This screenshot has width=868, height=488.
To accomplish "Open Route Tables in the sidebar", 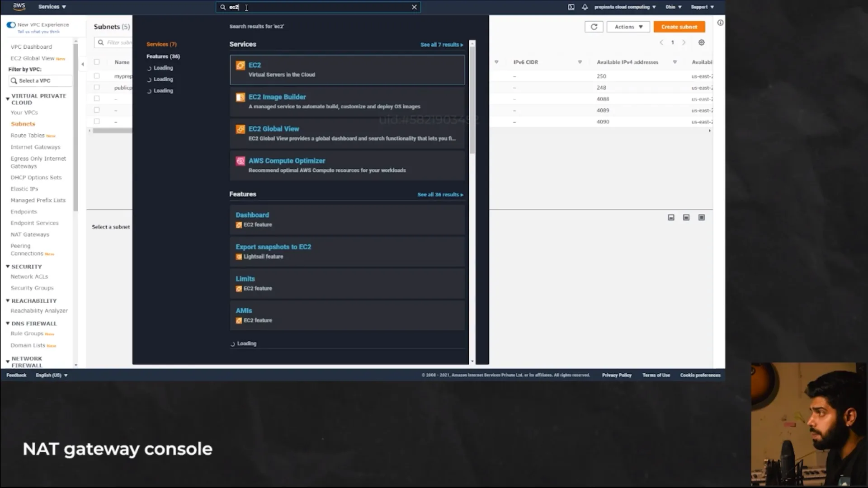I will (28, 136).
